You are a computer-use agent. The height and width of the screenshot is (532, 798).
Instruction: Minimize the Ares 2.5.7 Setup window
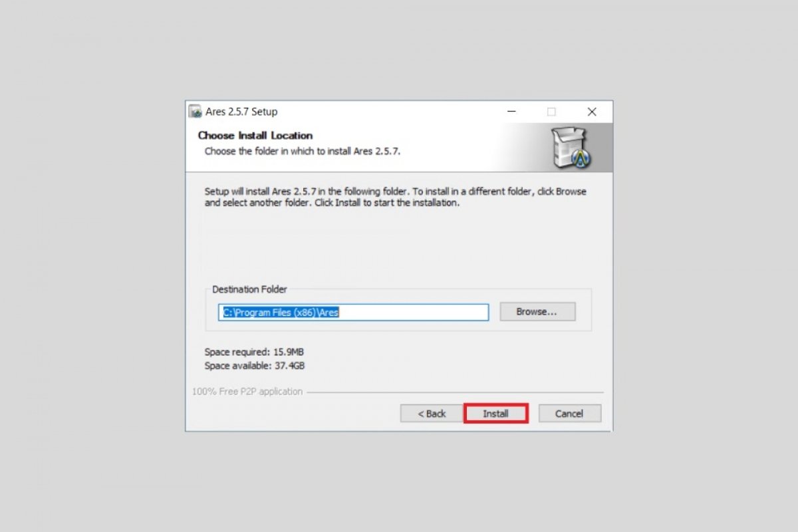click(511, 112)
